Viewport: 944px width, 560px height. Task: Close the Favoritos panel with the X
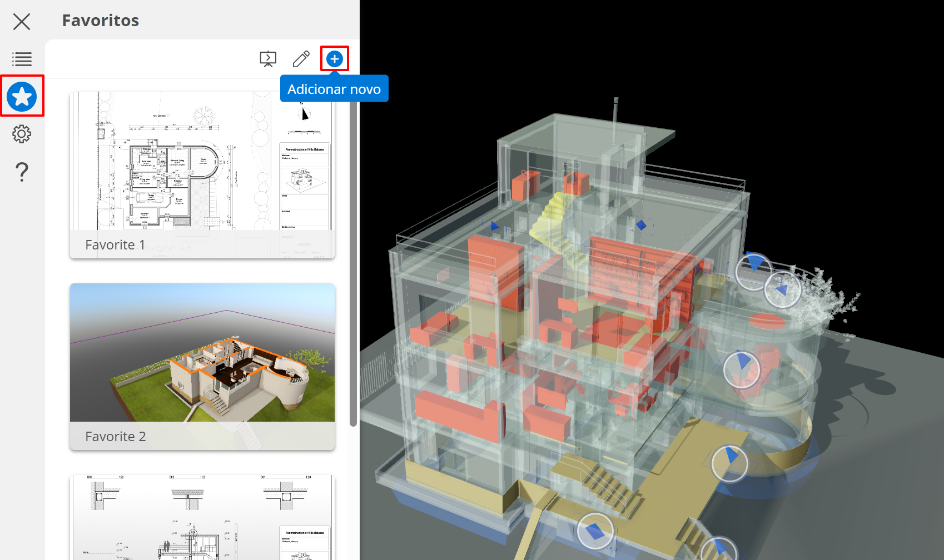tap(22, 22)
